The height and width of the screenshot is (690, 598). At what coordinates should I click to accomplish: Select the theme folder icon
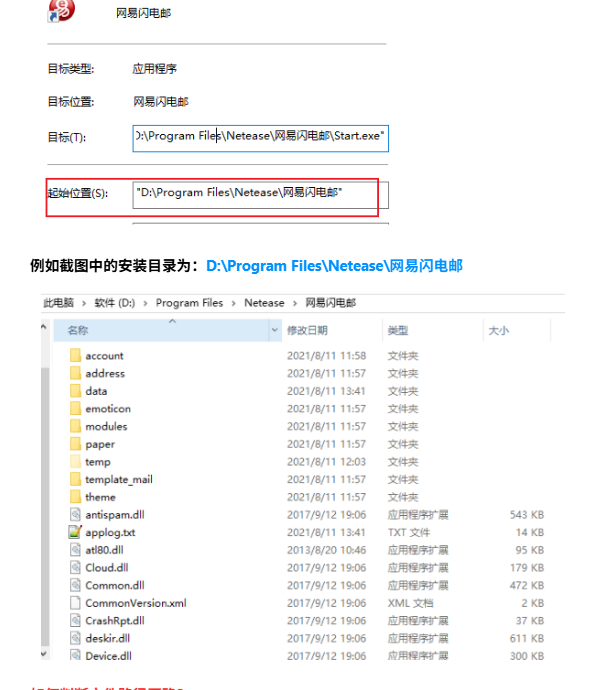click(x=75, y=496)
